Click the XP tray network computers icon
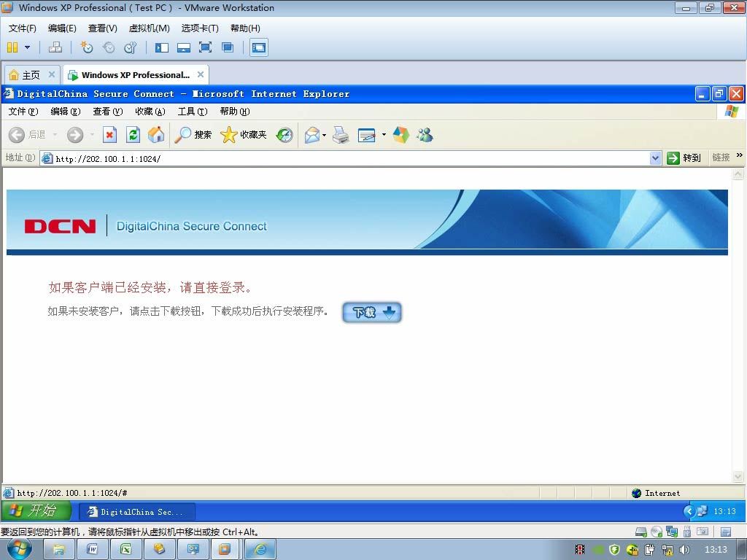This screenshot has height=560, width=747. [x=702, y=511]
